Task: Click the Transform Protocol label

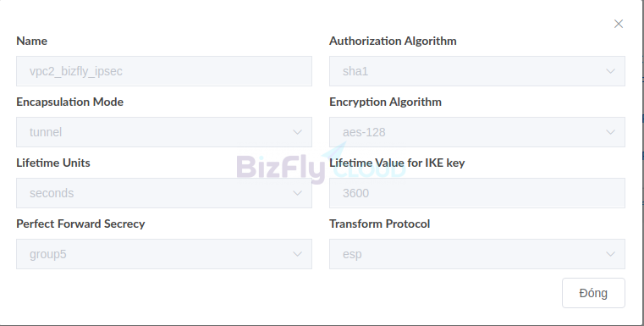Action: 379,224
